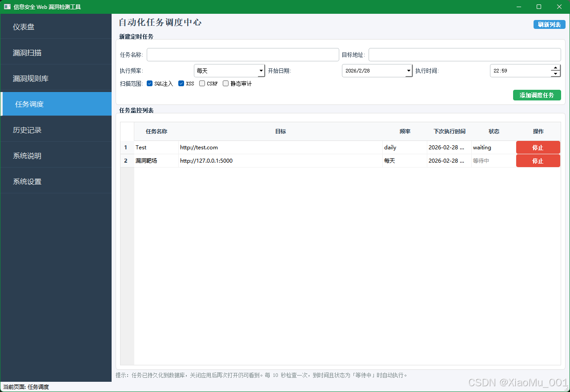
Task: Click the app icon in title bar
Action: (7, 7)
